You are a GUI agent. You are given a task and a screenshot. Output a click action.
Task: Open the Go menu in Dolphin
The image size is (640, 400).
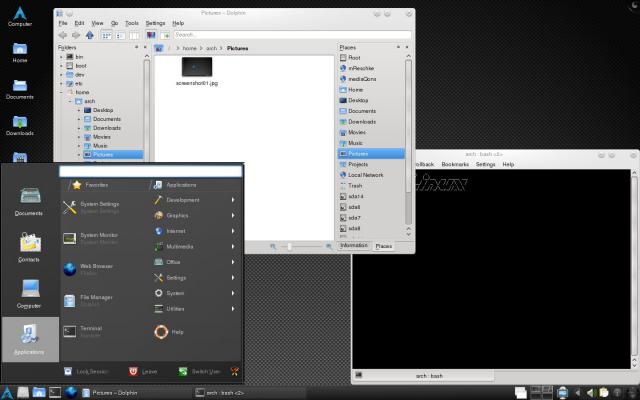115,23
